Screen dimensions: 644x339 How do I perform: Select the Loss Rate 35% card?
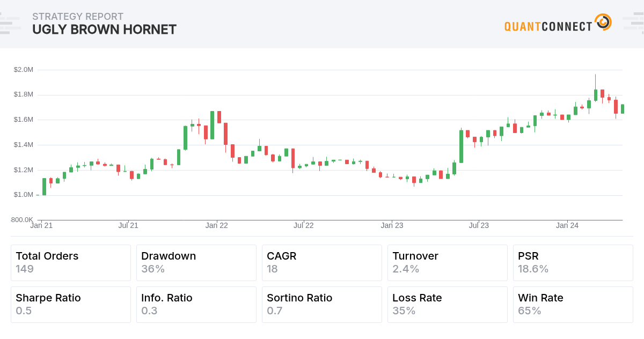point(448,305)
